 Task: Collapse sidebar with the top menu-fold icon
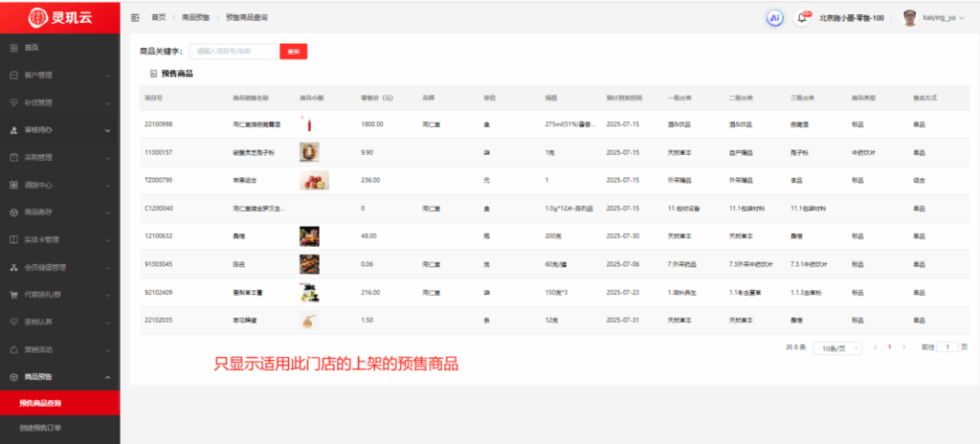click(x=135, y=17)
